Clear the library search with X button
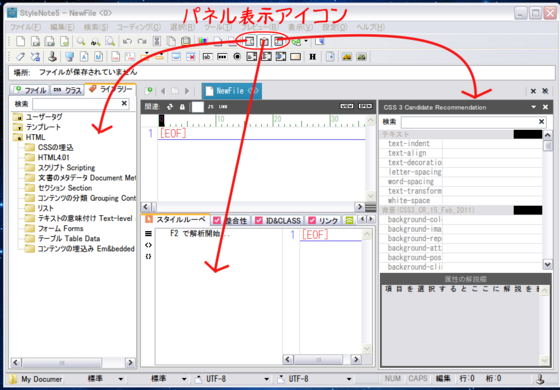Viewport: 560px width, 390px height. [x=124, y=104]
